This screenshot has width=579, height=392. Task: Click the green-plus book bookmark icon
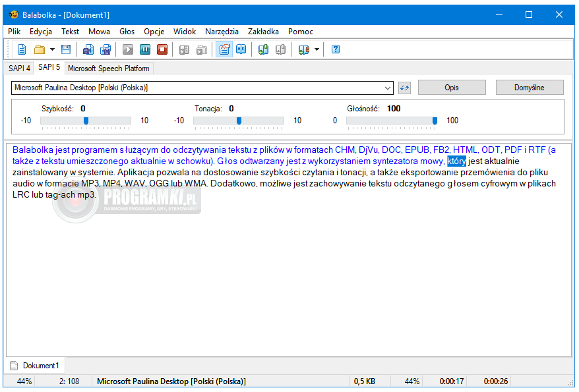point(263,49)
